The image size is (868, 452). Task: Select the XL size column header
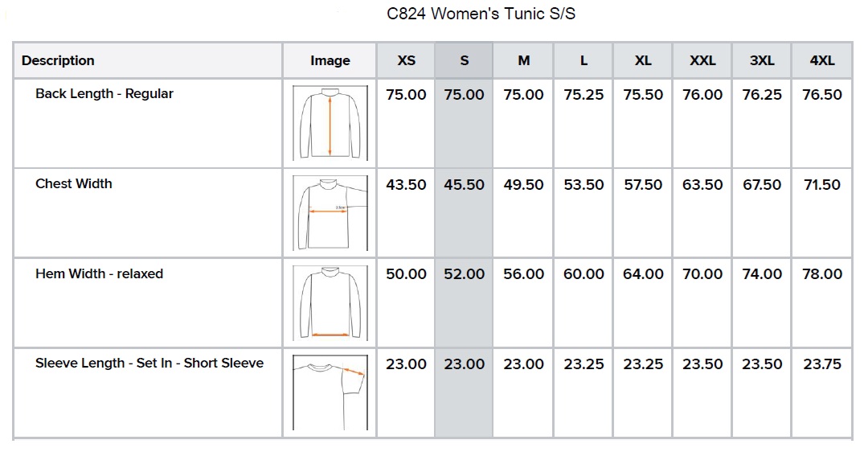pos(643,60)
